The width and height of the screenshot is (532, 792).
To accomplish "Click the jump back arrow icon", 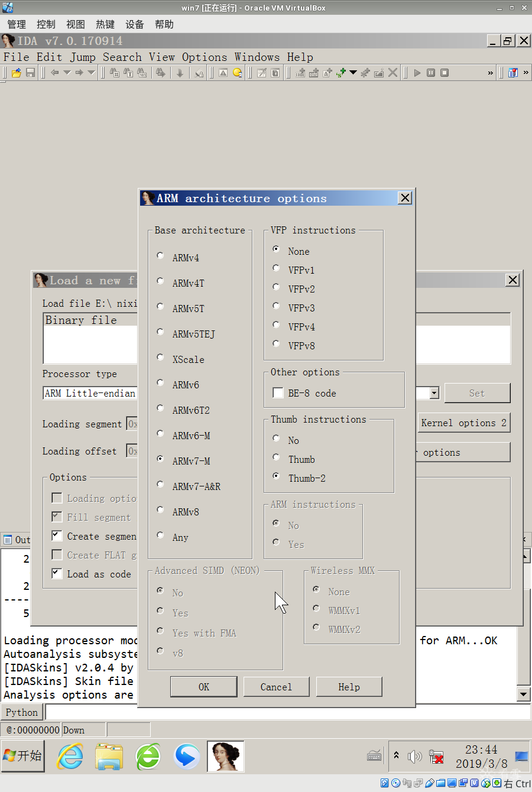I will (x=54, y=73).
